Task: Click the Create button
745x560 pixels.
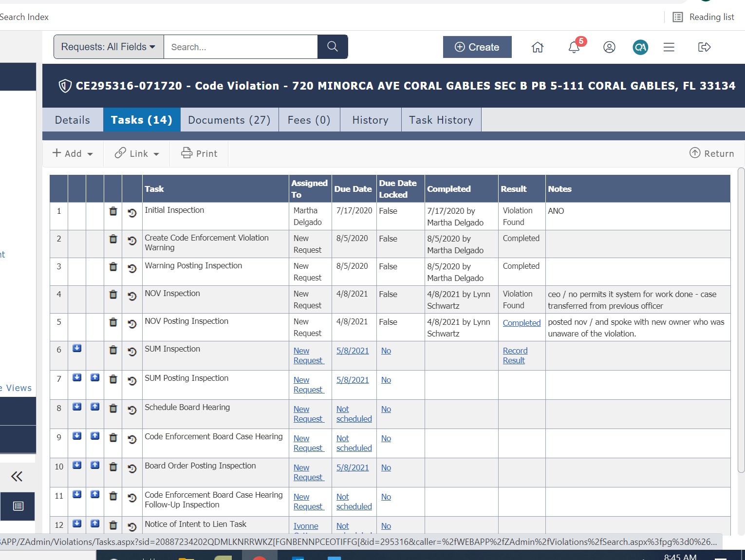Action: pos(477,47)
